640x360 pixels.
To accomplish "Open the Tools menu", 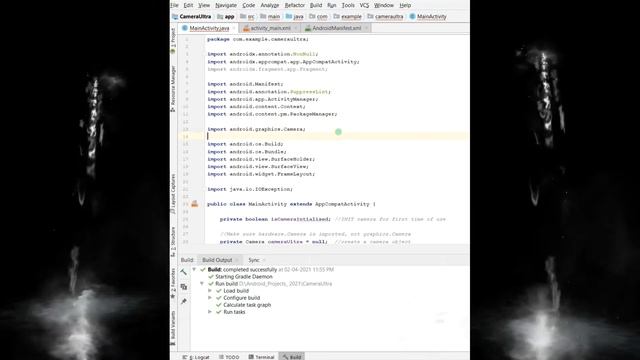I will pyautogui.click(x=348, y=5).
